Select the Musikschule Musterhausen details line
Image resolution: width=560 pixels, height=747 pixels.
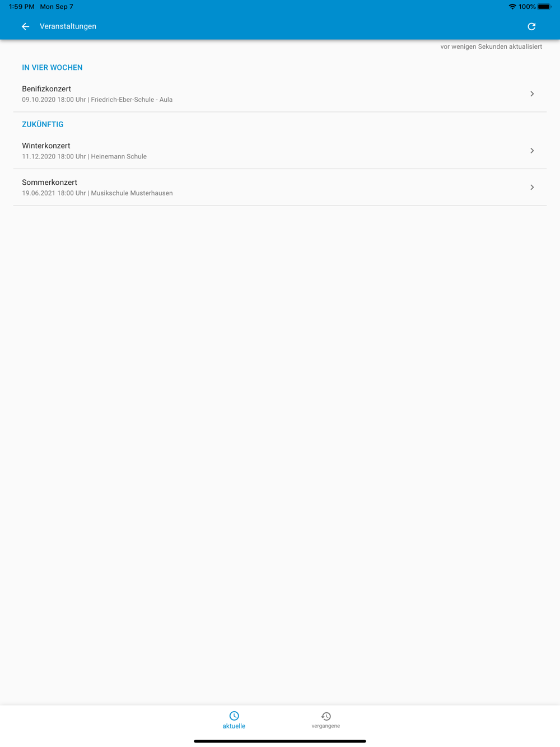[x=97, y=193]
